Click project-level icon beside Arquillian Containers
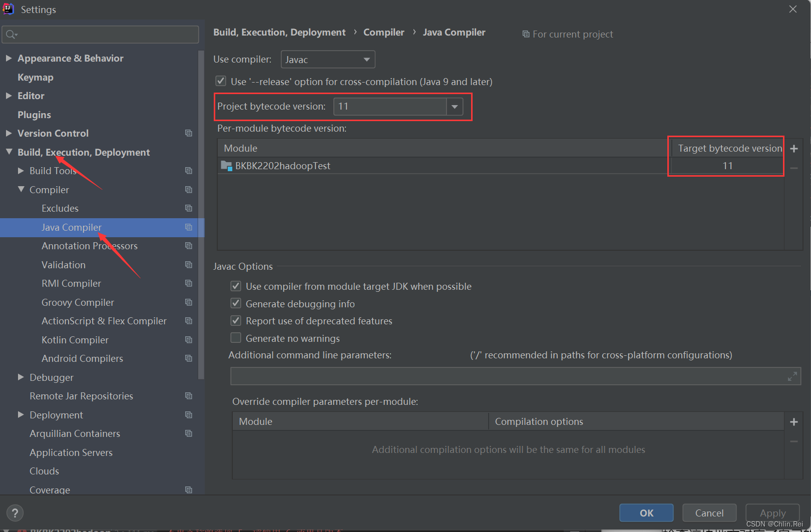The image size is (811, 532). click(x=189, y=433)
